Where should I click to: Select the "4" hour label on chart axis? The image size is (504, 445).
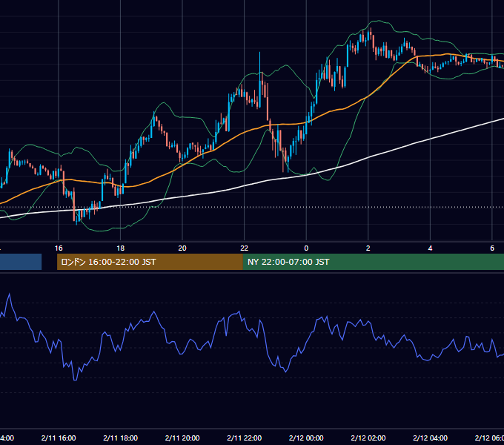[x=430, y=248]
